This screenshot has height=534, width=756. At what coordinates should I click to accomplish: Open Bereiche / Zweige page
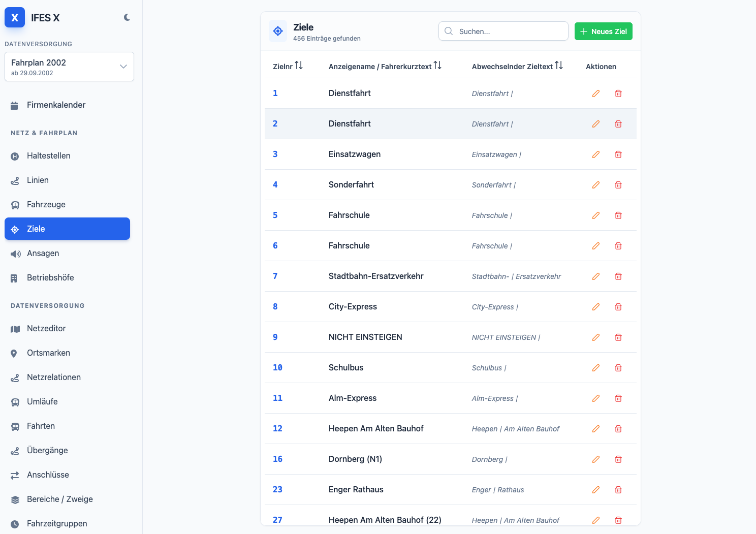pyautogui.click(x=67, y=499)
